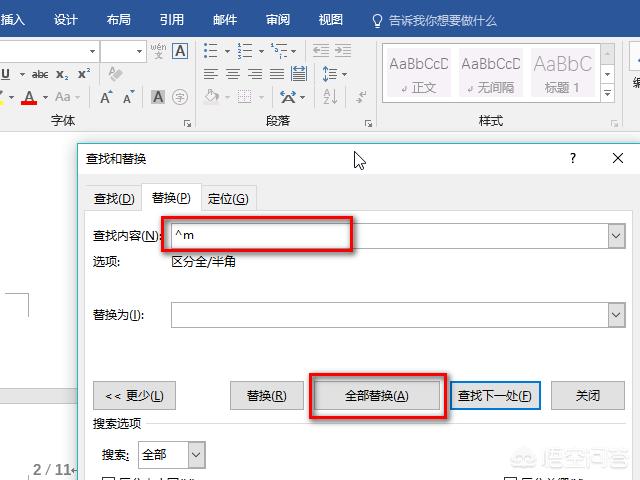Open the 视图 ribbon tab
Screen dimensions: 640x480
point(331,20)
